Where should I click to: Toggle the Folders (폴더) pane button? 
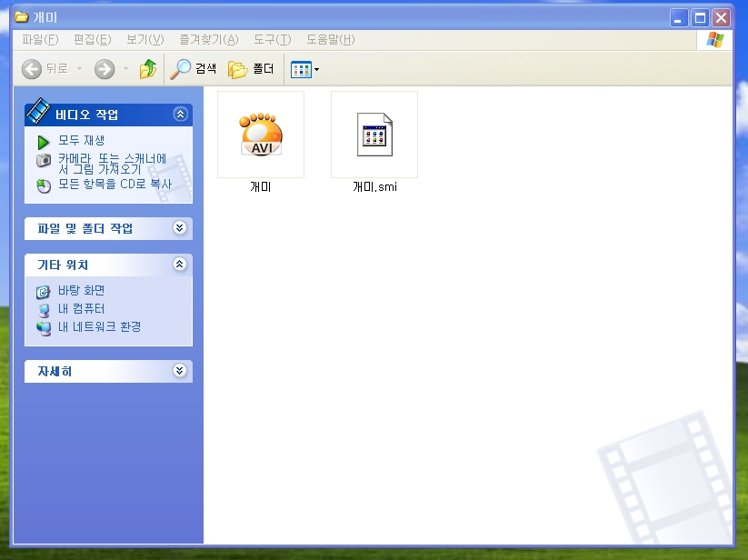click(252, 69)
